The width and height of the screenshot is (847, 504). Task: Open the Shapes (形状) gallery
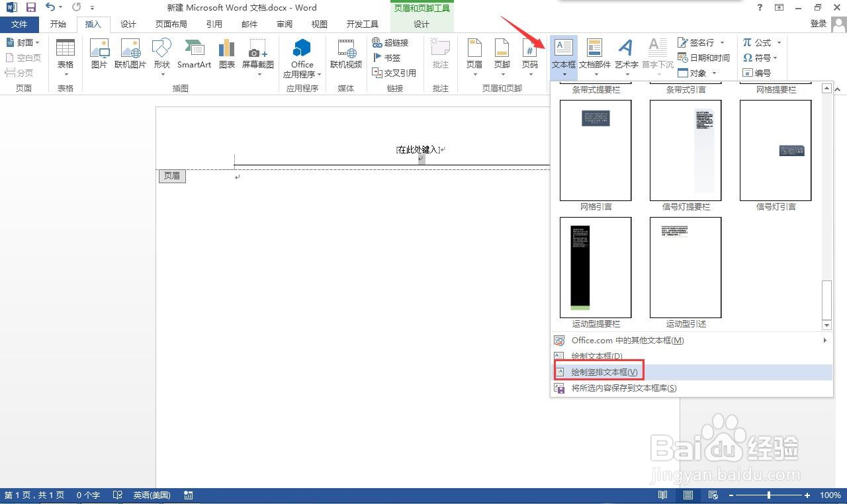point(161,58)
